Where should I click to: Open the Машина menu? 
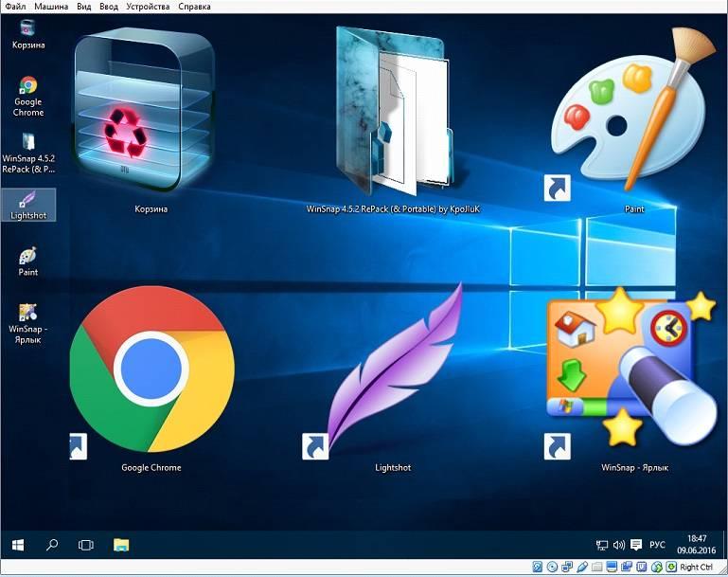pyautogui.click(x=51, y=7)
